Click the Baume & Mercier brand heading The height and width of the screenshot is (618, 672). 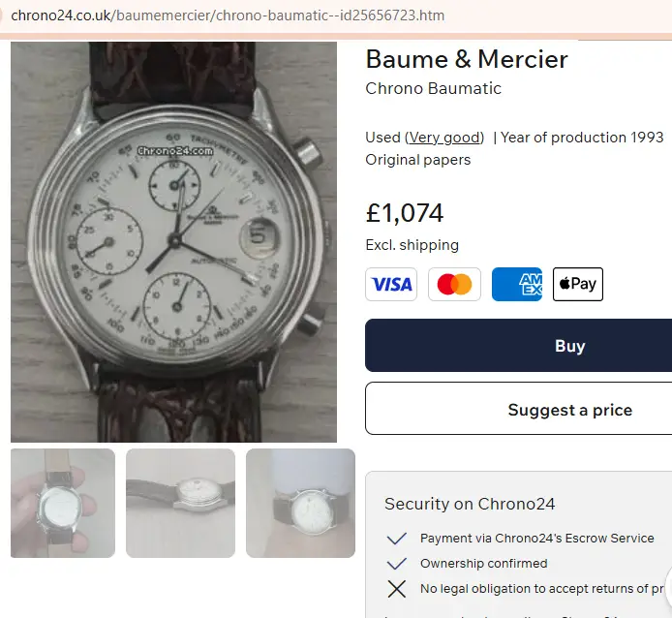click(x=466, y=59)
